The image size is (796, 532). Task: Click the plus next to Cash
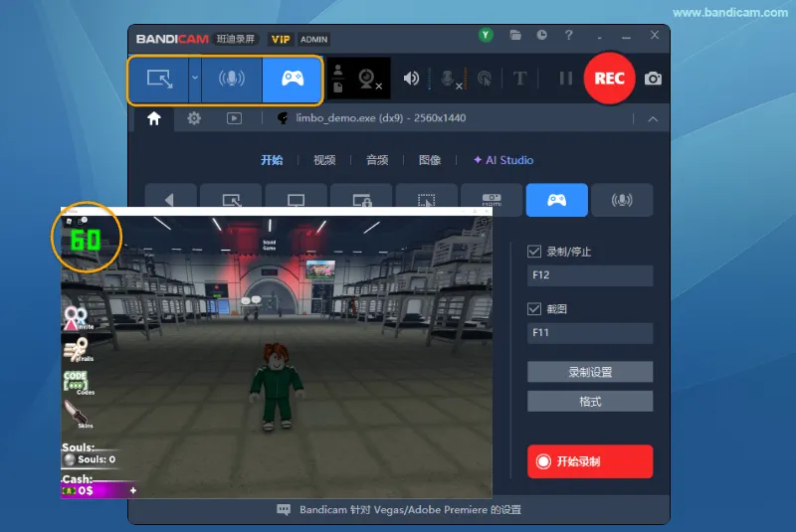click(133, 490)
